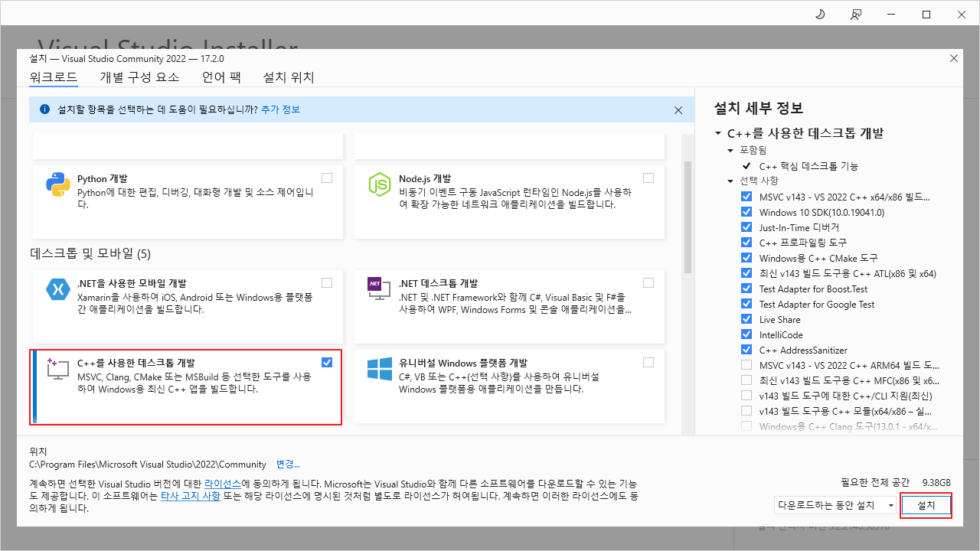Close the installation dialog with the X
The height and width of the screenshot is (551, 980).
953,58
